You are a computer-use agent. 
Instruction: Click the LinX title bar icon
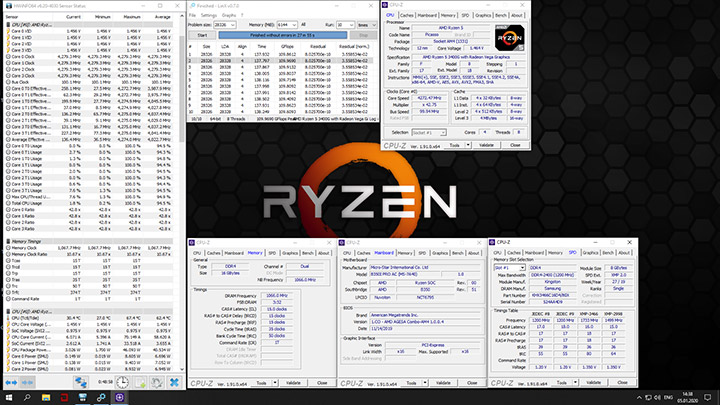(193, 6)
